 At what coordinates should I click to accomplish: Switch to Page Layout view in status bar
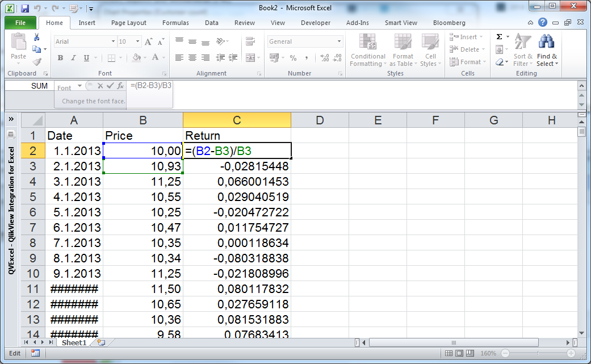pos(460,353)
